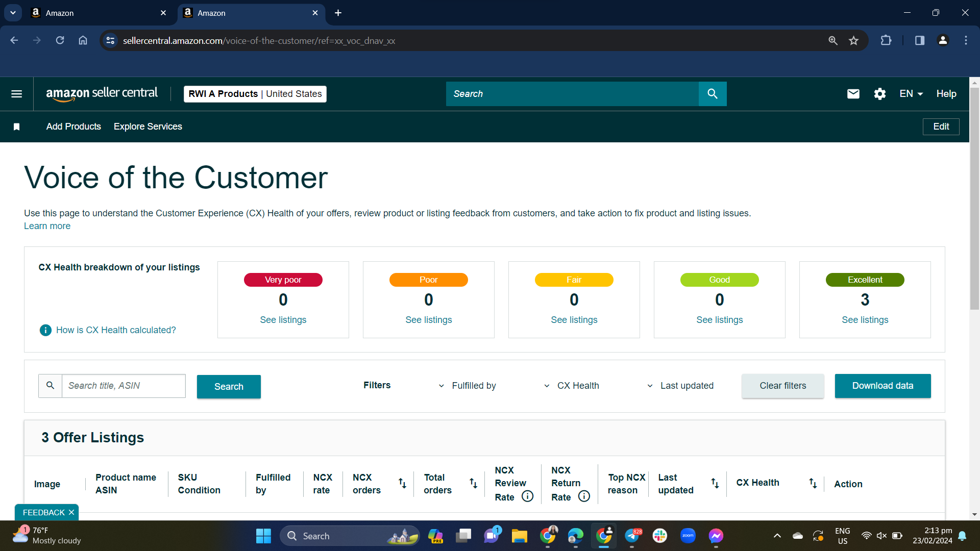Open the FEEDBACK button
This screenshot has width=980, height=551.
(43, 512)
